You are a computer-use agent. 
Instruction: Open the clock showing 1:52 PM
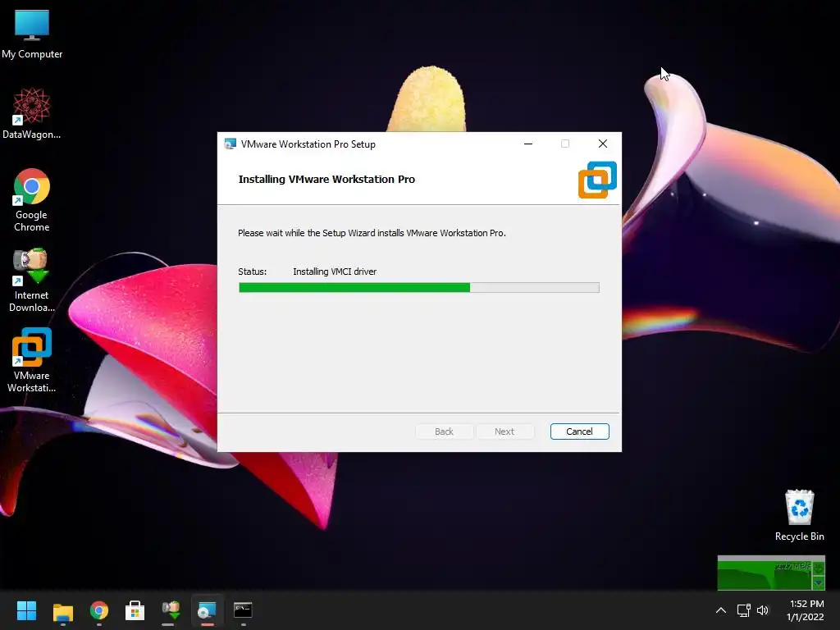tap(807, 604)
